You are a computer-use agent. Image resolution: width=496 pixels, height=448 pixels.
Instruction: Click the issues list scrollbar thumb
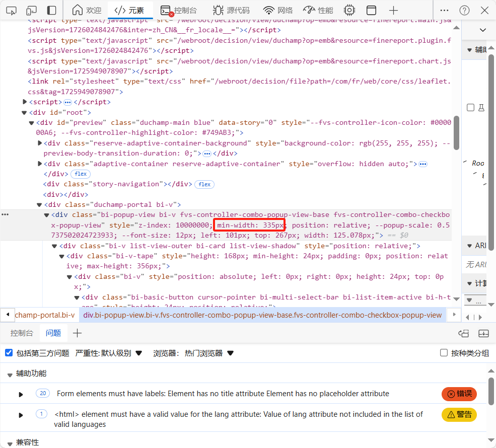click(491, 392)
